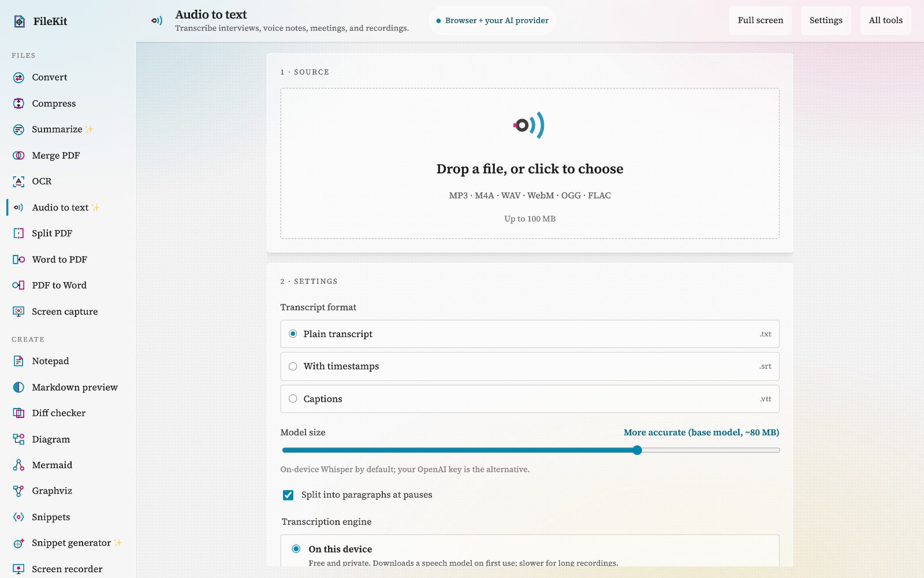924x578 pixels.
Task: Open the Settings button
Action: tap(826, 20)
